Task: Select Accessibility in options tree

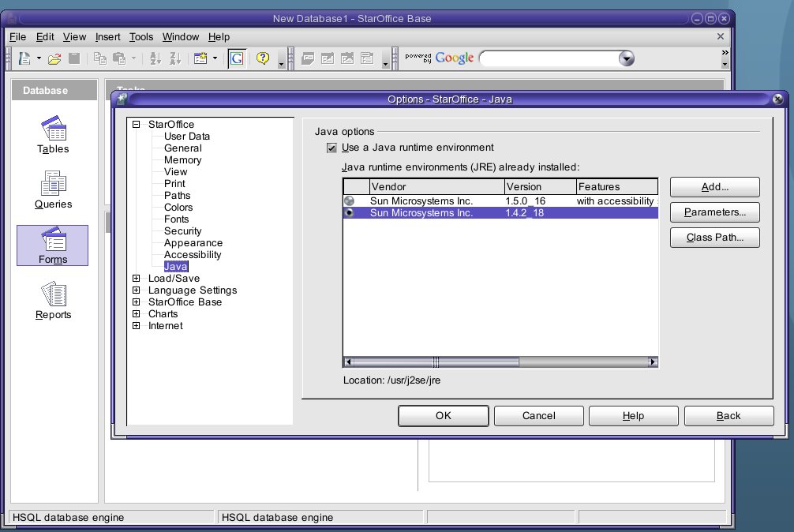Action: [x=193, y=255]
